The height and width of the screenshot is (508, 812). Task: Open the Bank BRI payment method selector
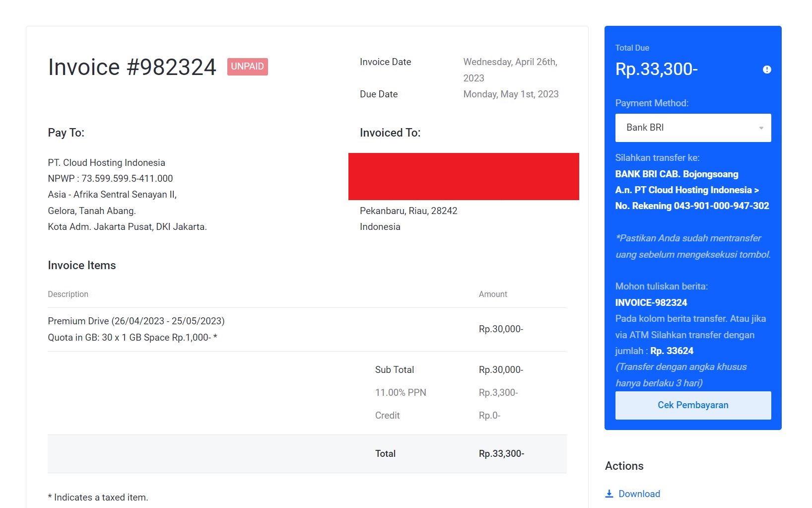pos(693,128)
